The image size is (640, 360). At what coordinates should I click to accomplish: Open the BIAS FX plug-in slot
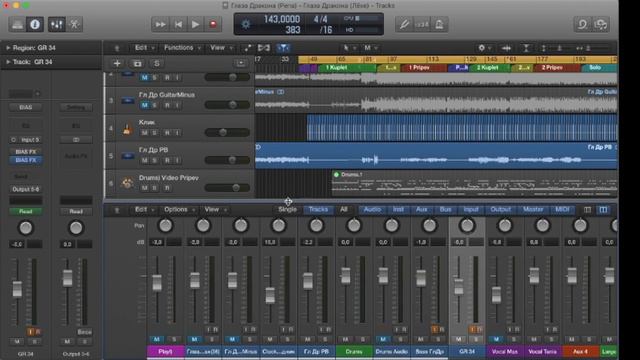(26, 160)
